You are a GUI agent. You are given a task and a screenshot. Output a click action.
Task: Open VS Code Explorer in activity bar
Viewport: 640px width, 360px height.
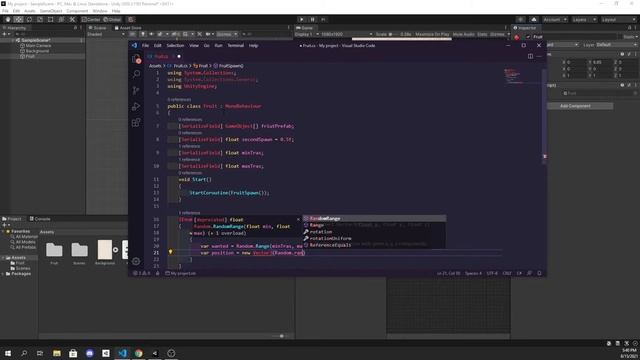pos(136,59)
